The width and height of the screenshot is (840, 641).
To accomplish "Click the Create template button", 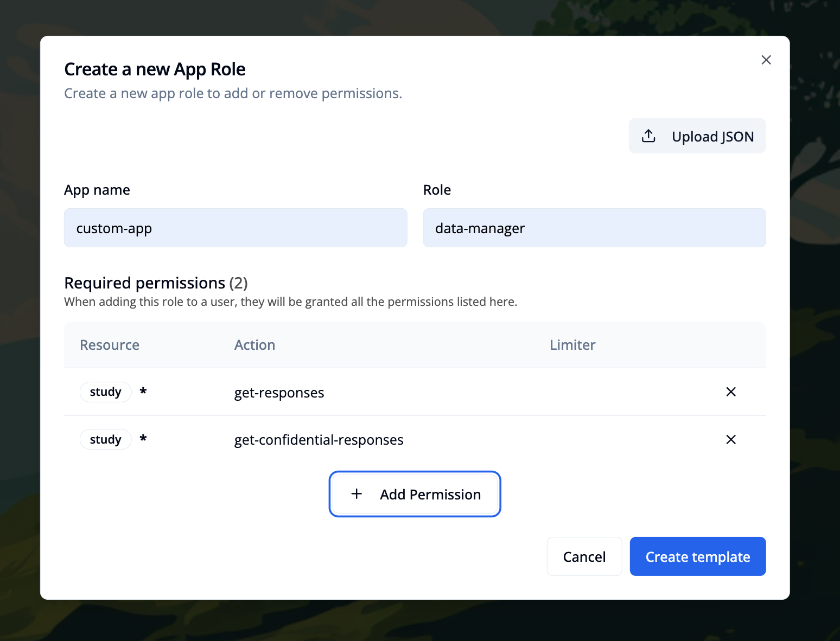I will [697, 556].
